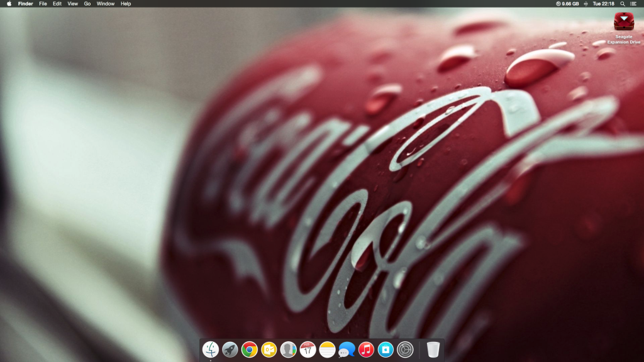644x362 pixels.
Task: Click the 9.66 GB memory status item
Action: click(x=567, y=4)
